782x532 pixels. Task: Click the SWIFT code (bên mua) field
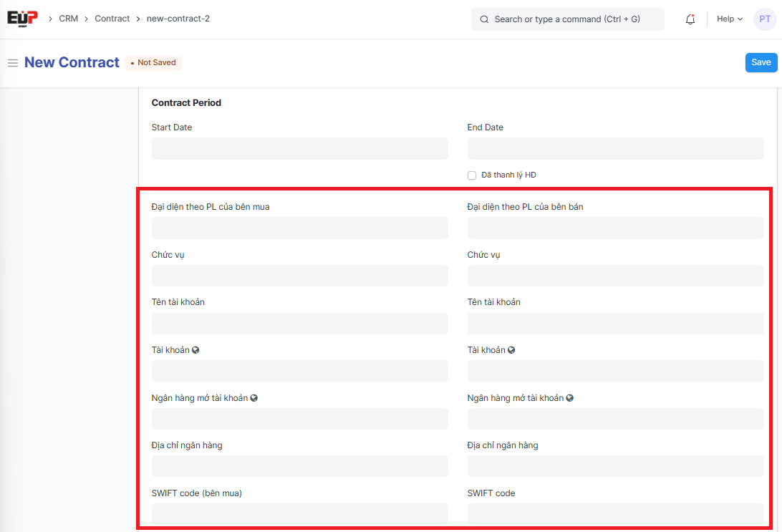299,513
